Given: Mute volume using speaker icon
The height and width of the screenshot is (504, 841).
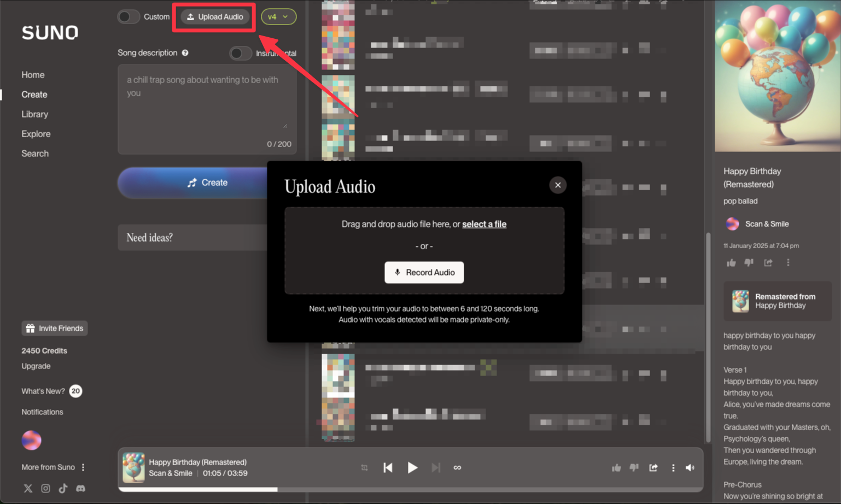Looking at the screenshot, I should [x=690, y=467].
